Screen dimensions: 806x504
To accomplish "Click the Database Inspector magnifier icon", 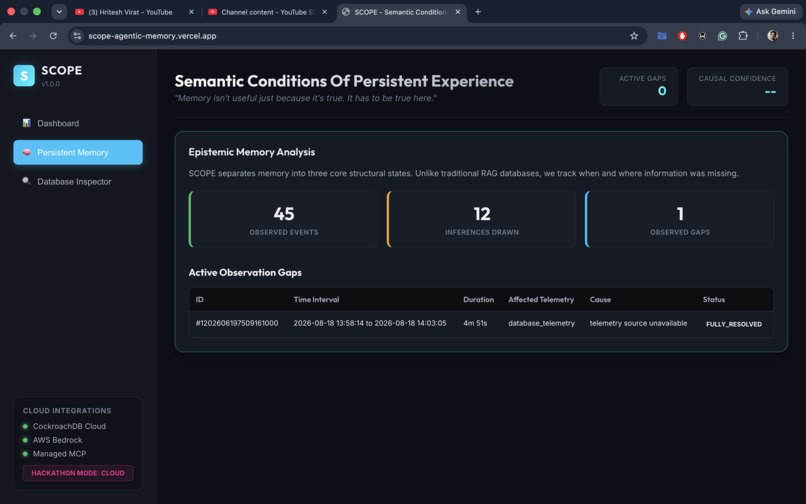I will tap(26, 181).
